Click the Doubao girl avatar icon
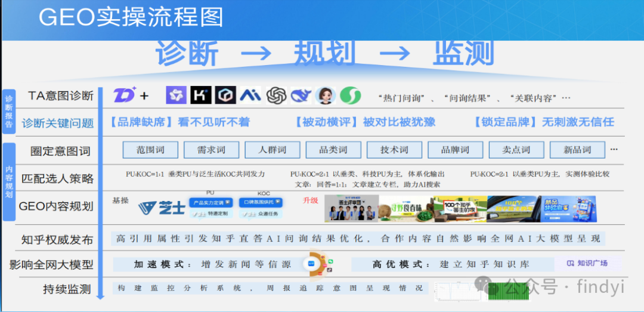This screenshot has height=312, width=644. point(326,95)
